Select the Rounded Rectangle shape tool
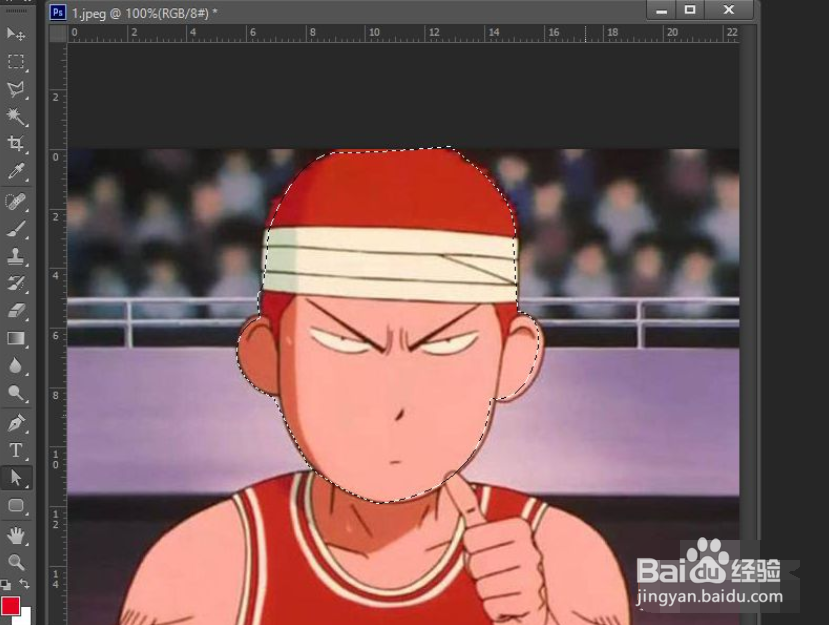Image resolution: width=829 pixels, height=625 pixels. click(x=16, y=505)
